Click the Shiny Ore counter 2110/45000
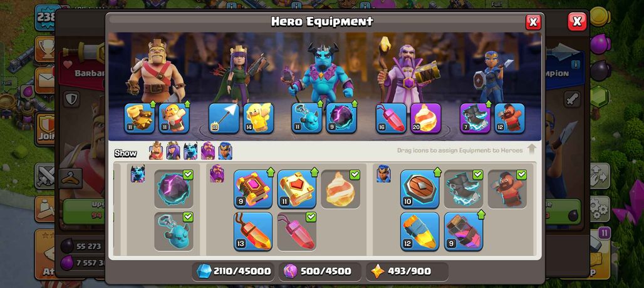The image size is (644, 288). pos(233,271)
